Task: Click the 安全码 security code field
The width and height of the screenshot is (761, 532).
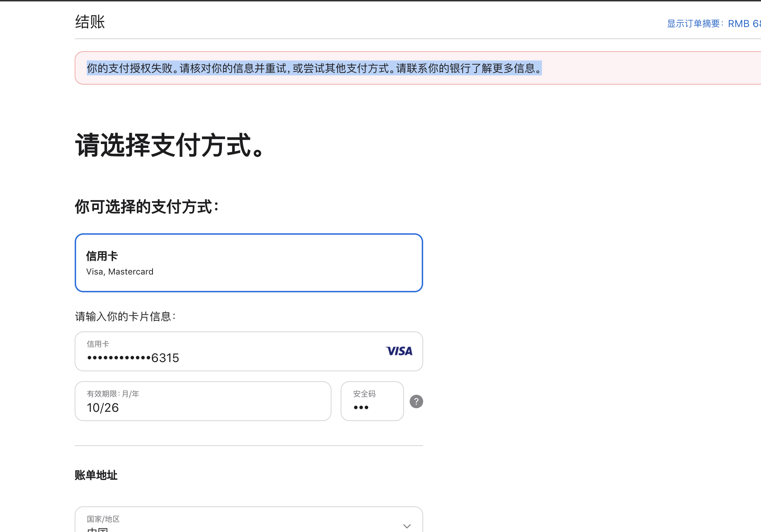Action: [372, 401]
